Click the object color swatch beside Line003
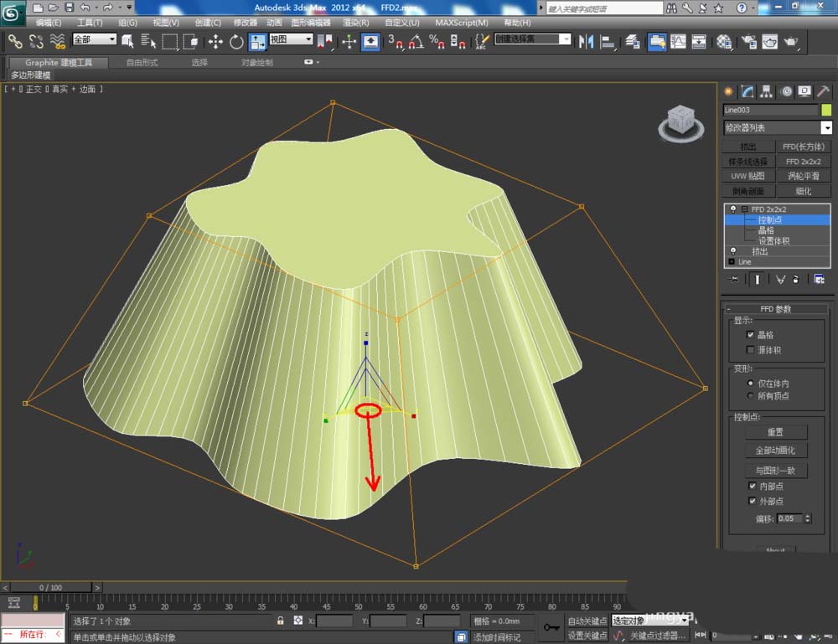Screen dimensions: 838x644 [x=826, y=110]
